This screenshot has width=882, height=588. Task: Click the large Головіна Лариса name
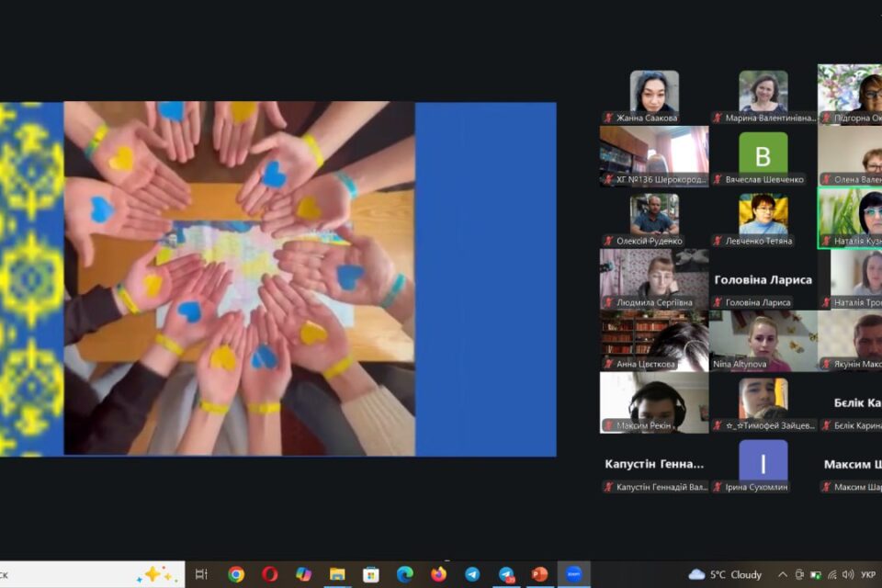click(763, 279)
